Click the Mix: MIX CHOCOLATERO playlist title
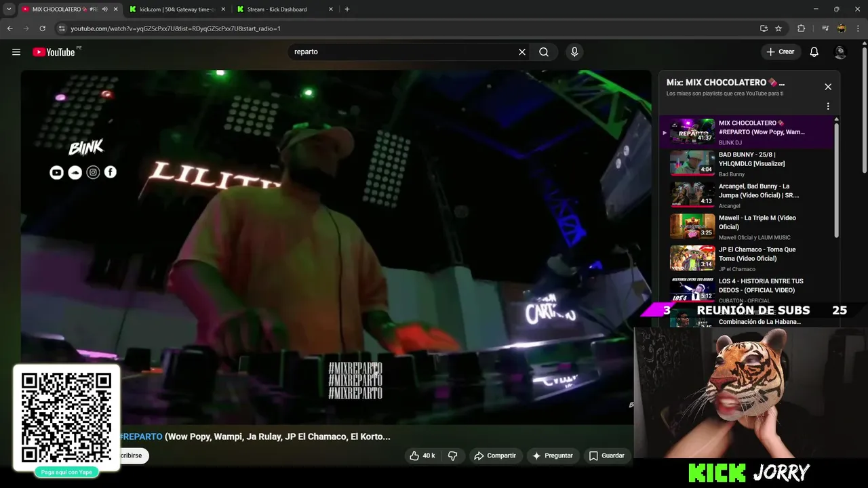This screenshot has height=488, width=868. pos(726,83)
